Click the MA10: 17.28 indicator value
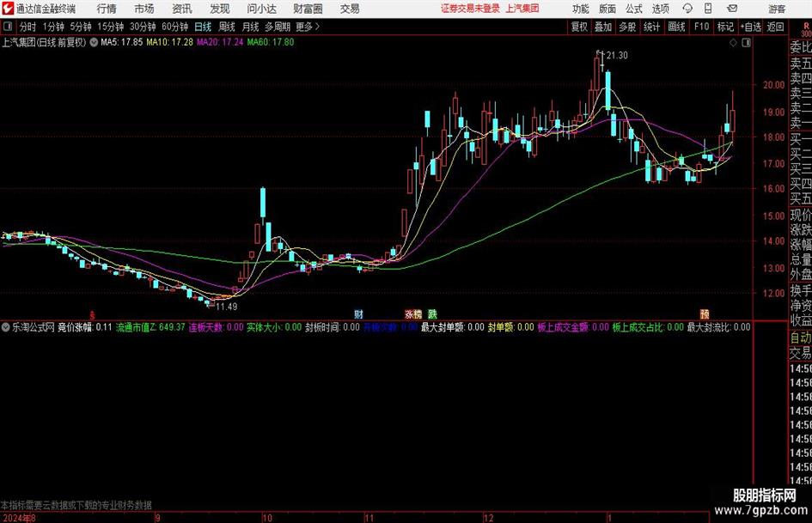Screen dimensions: 812x523 [x=169, y=42]
